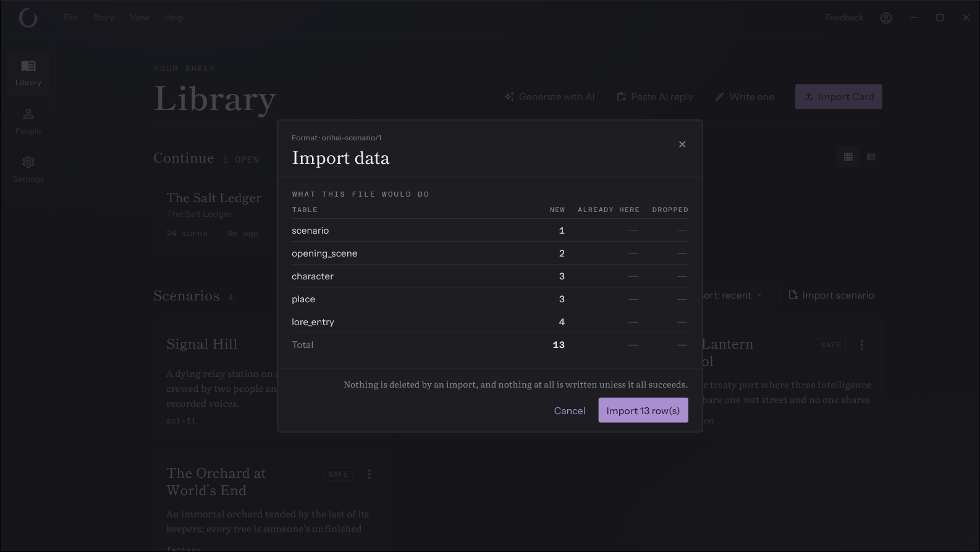Switch to grid view
The width and height of the screenshot is (980, 552).
tap(848, 156)
